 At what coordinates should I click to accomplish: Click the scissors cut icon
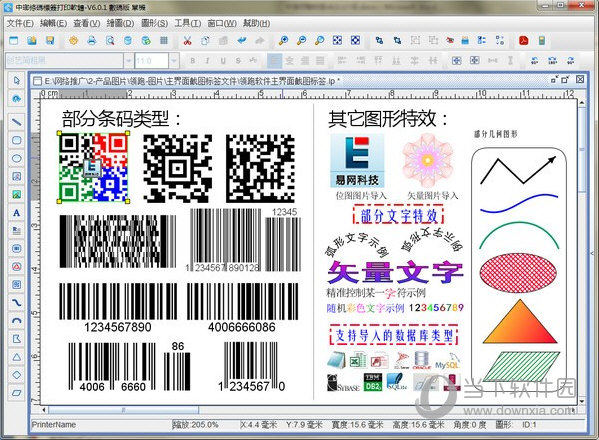[x=187, y=40]
